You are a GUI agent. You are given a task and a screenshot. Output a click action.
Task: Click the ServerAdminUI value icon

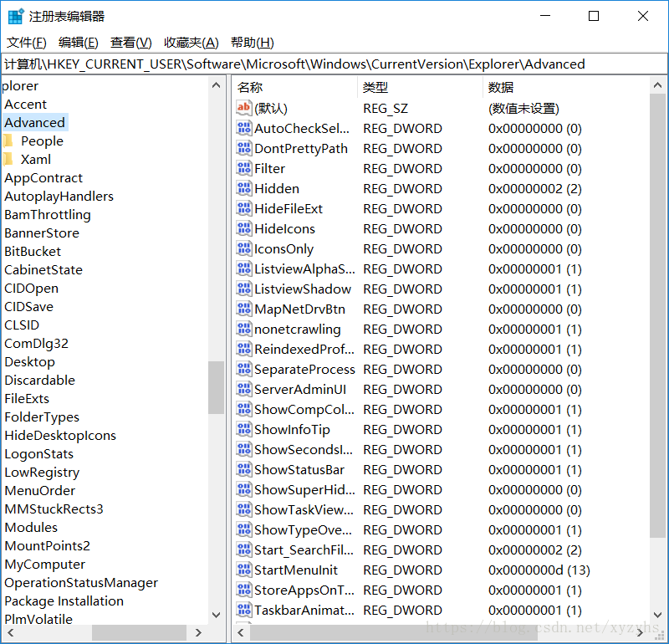[x=243, y=389]
